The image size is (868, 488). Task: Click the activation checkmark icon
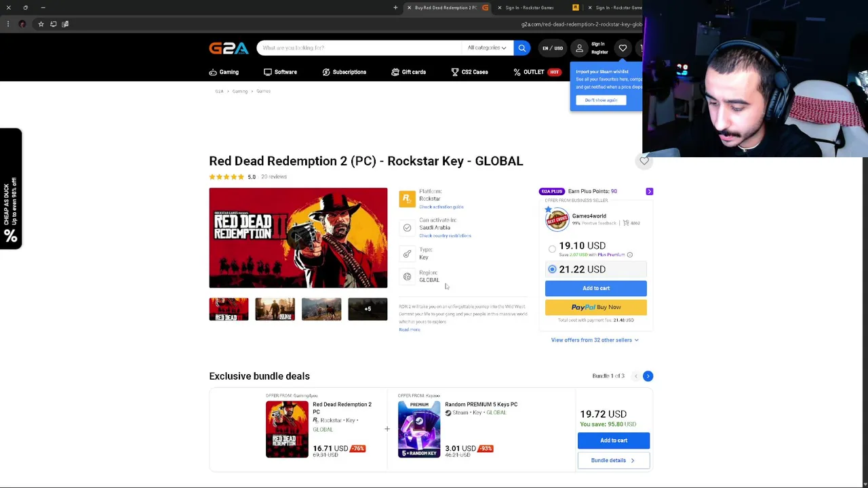407,228
